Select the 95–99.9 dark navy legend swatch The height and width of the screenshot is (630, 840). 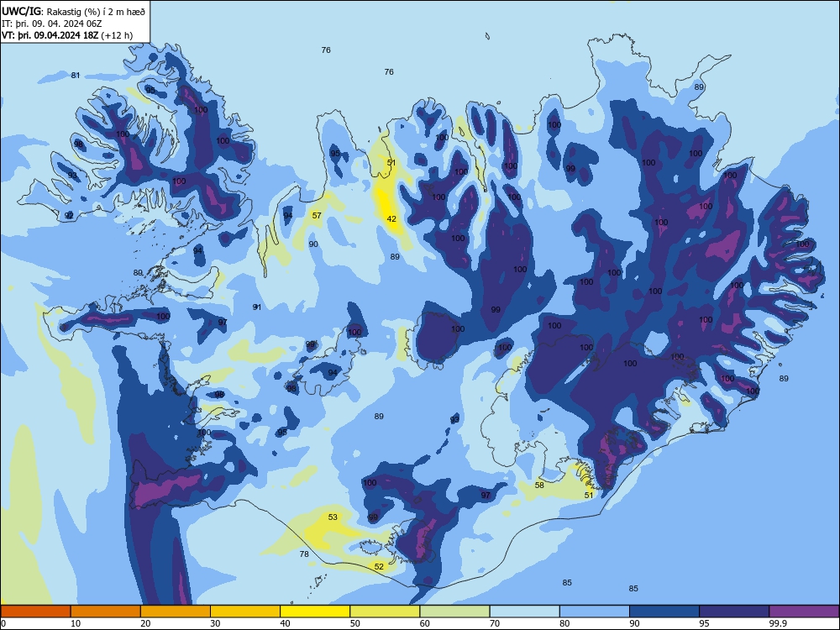(x=734, y=612)
